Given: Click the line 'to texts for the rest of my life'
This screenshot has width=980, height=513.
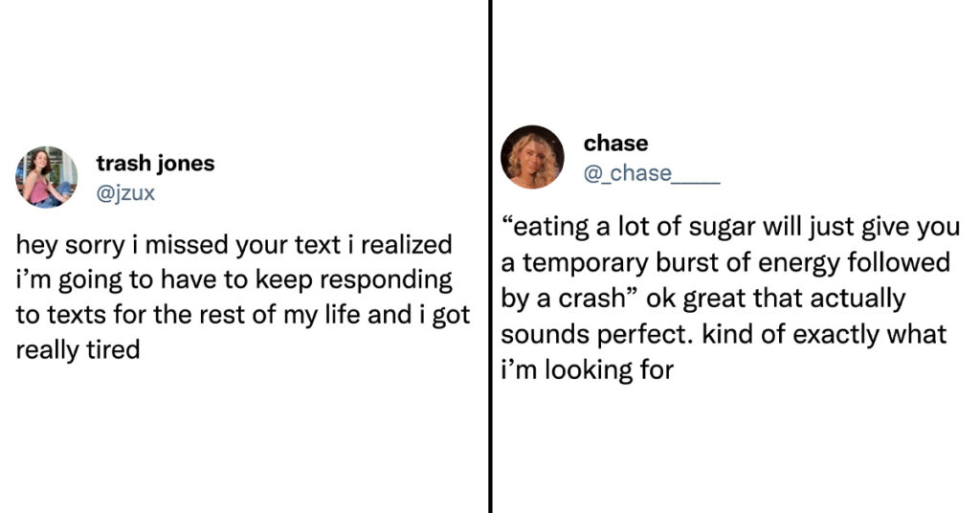Looking at the screenshot, I should [242, 315].
